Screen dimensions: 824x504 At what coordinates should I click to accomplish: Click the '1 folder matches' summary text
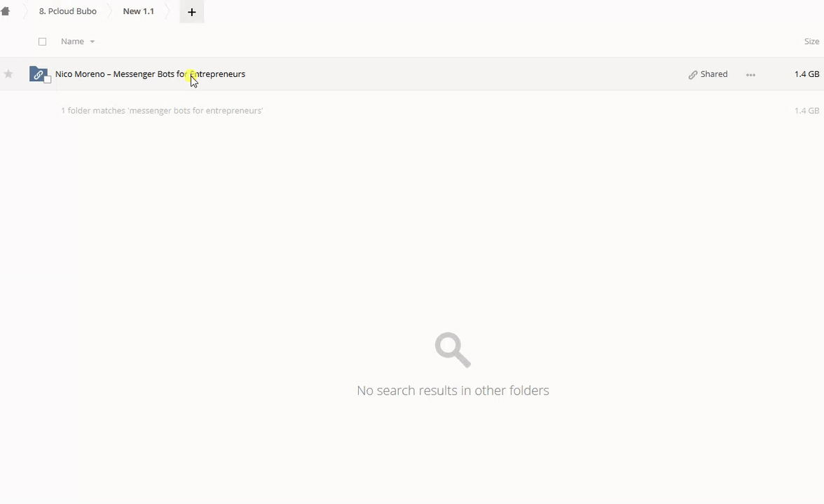[162, 111]
